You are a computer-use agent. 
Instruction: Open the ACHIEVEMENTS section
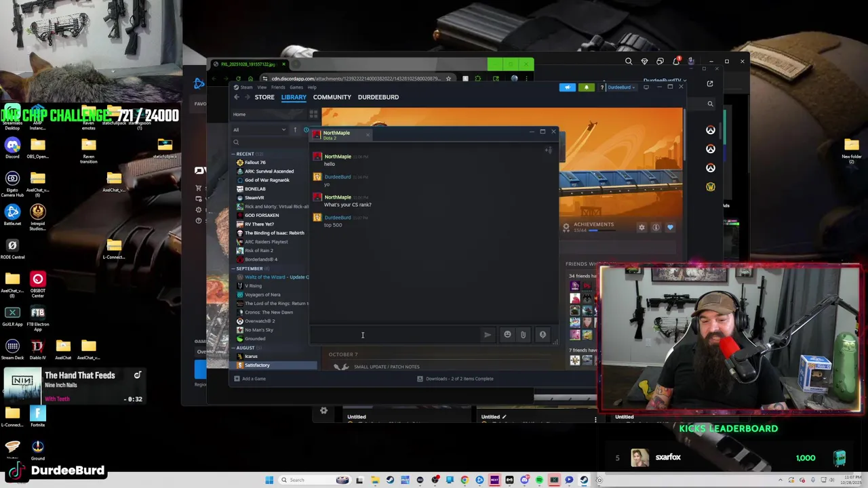(x=593, y=224)
